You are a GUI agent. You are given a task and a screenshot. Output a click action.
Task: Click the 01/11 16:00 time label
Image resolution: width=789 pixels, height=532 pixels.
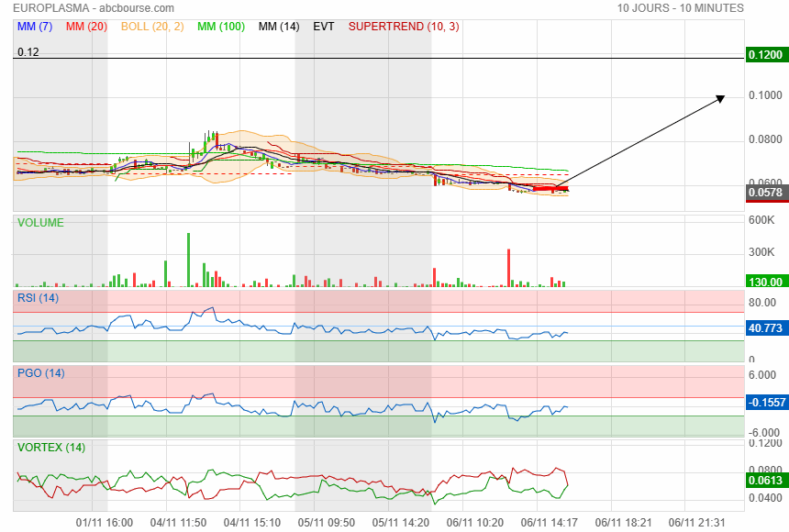tap(105, 523)
